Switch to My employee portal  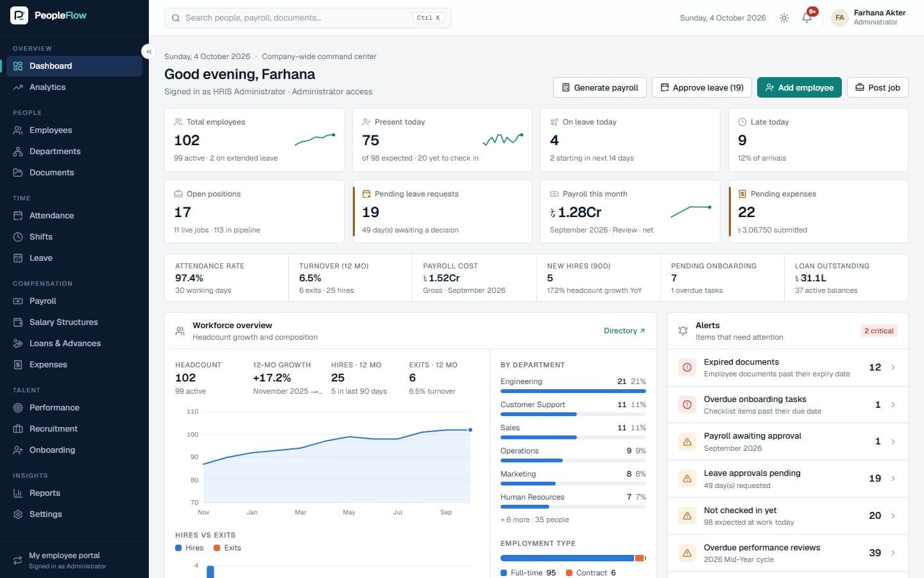[74, 560]
